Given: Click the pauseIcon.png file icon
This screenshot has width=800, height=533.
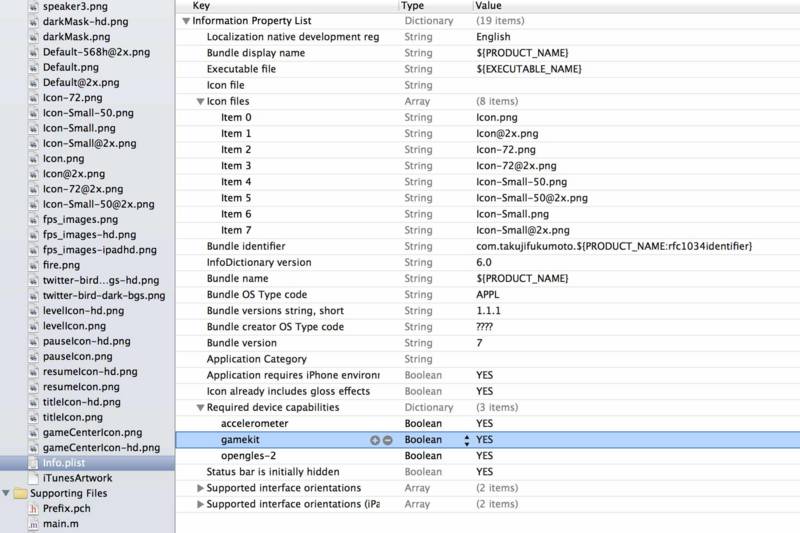Looking at the screenshot, I should [x=33, y=357].
